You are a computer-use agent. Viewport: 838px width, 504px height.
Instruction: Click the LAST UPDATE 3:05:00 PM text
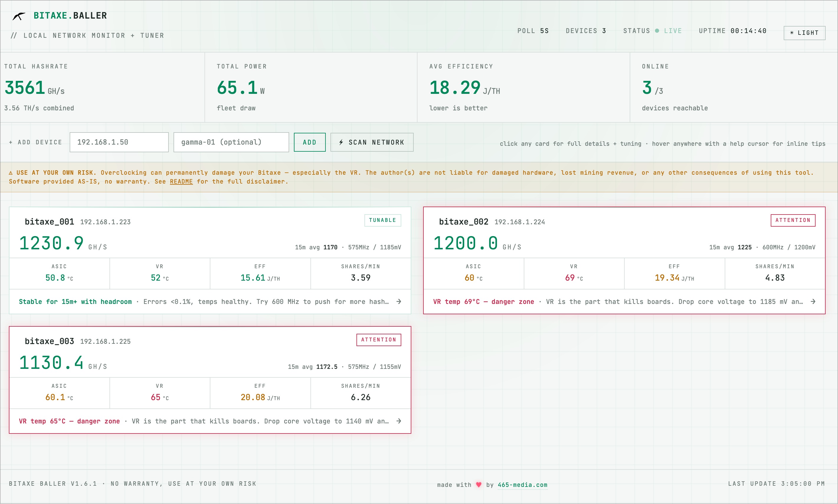[777, 484]
